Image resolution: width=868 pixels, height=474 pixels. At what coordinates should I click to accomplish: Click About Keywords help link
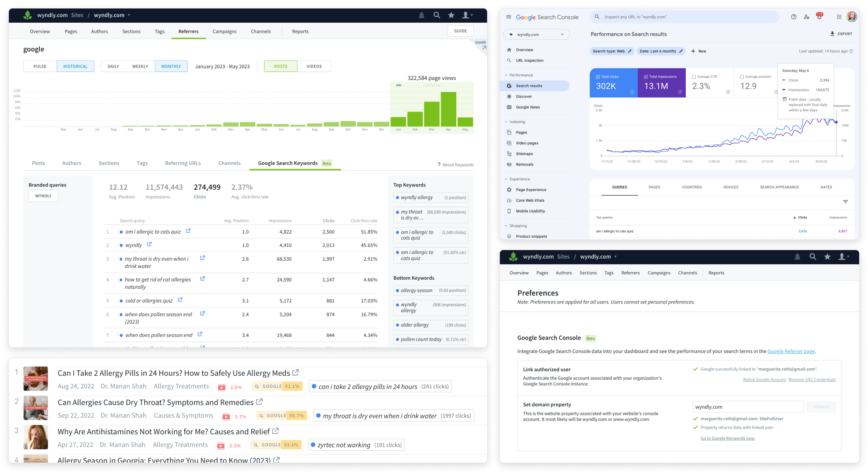[456, 165]
